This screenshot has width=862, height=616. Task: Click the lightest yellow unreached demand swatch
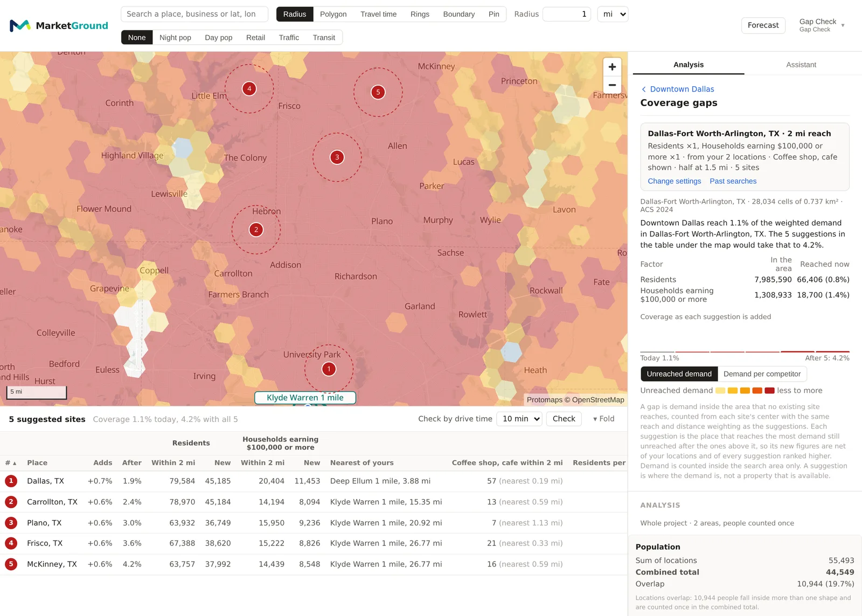pyautogui.click(x=720, y=391)
